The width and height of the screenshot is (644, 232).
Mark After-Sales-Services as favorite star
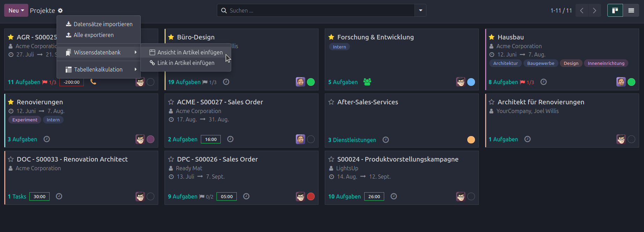pos(331,102)
